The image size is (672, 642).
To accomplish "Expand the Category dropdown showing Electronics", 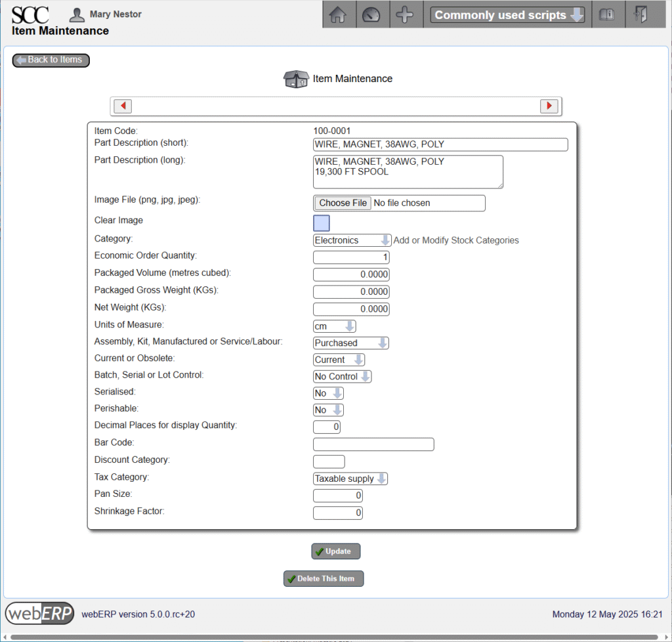I will click(x=352, y=240).
